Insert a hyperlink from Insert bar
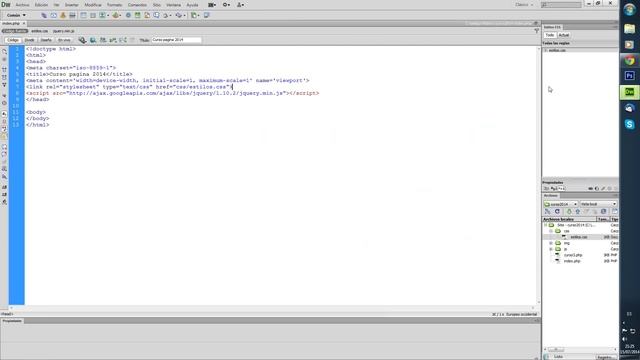The image size is (640, 360). pyautogui.click(x=44, y=15)
